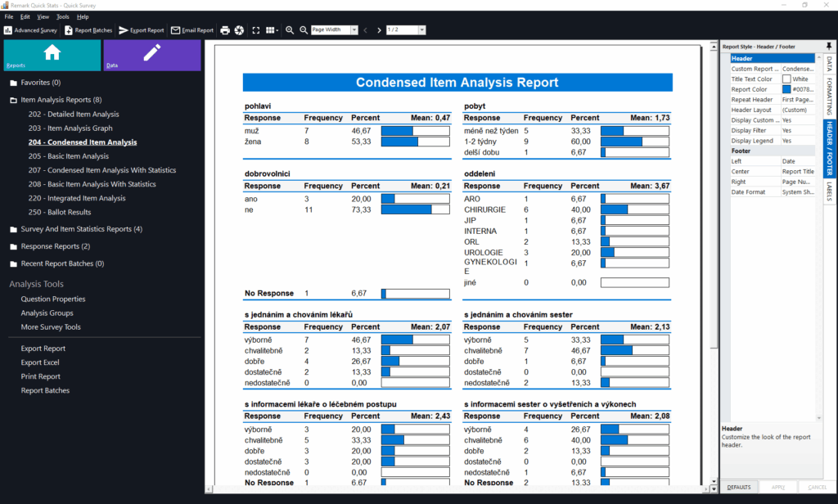Go to next report page arrow
This screenshot has width=838, height=504.
click(x=379, y=30)
